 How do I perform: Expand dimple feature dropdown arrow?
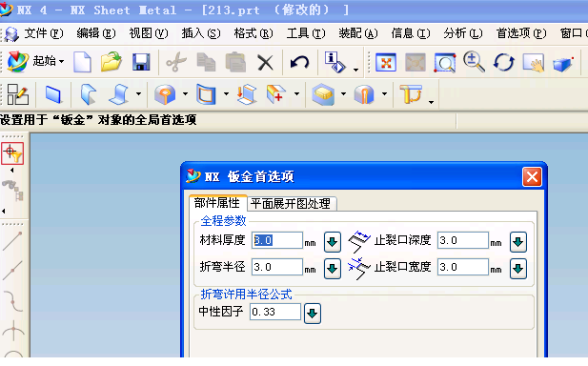pyautogui.click(x=185, y=93)
